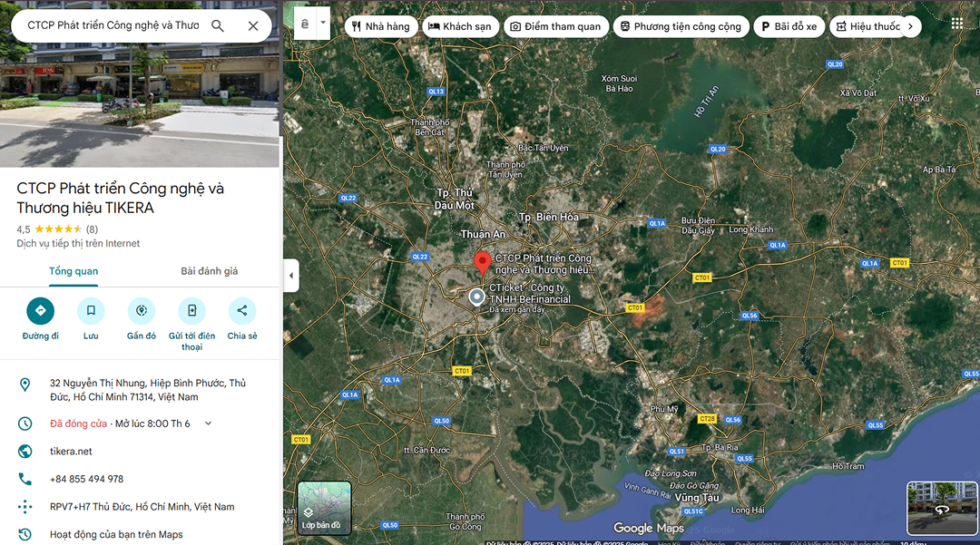This screenshot has height=545, width=980.
Task: Save place with Lưu bookmark icon
Action: coord(91,311)
